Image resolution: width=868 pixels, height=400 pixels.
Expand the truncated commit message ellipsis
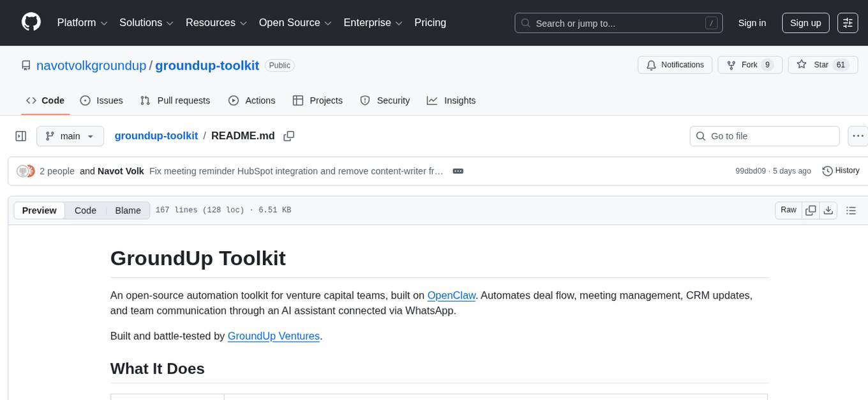[457, 171]
